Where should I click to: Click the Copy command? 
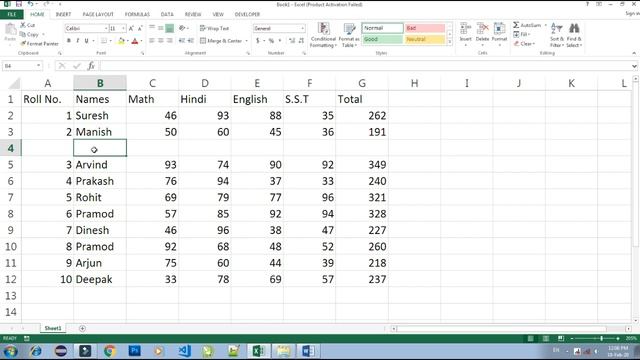(29, 35)
